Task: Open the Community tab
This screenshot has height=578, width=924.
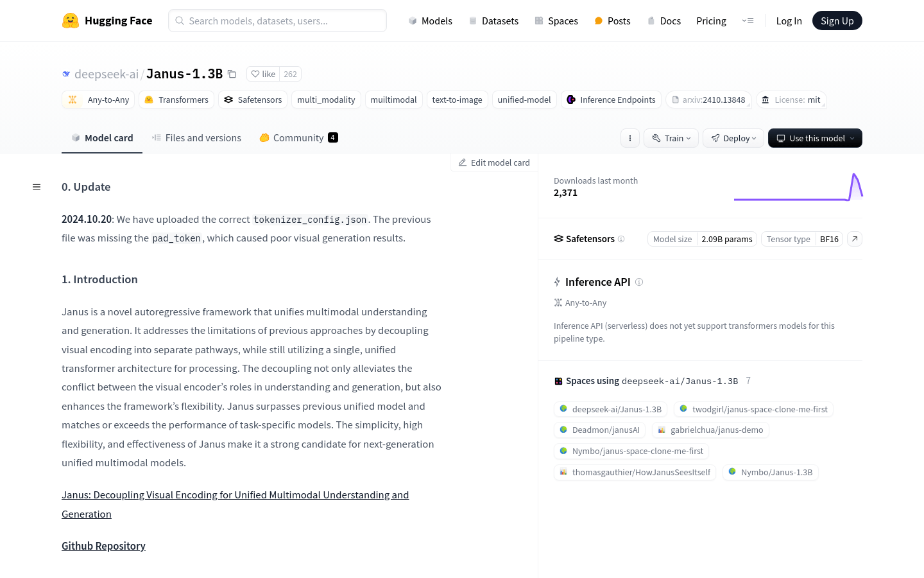Action: 298,137
